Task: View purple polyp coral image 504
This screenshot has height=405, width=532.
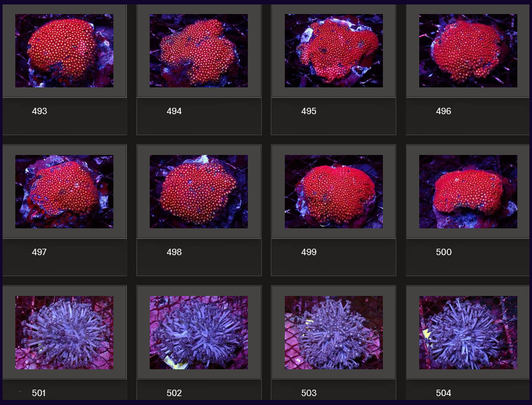Action: 468,333
